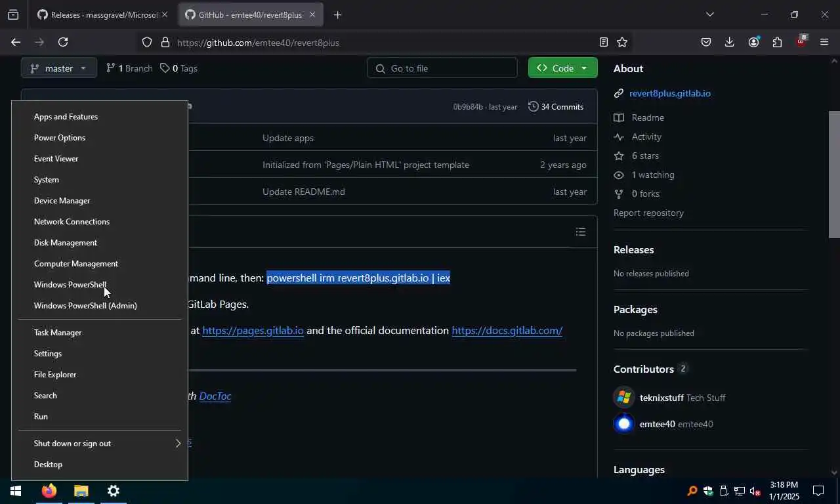The height and width of the screenshot is (504, 840).
Task: Open the Firefox View icon
Action: (x=13, y=14)
